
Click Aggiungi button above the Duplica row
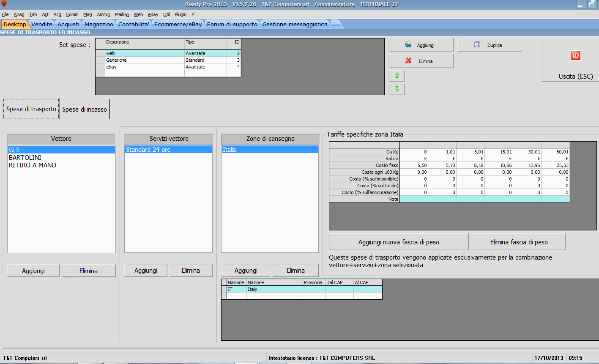point(421,45)
